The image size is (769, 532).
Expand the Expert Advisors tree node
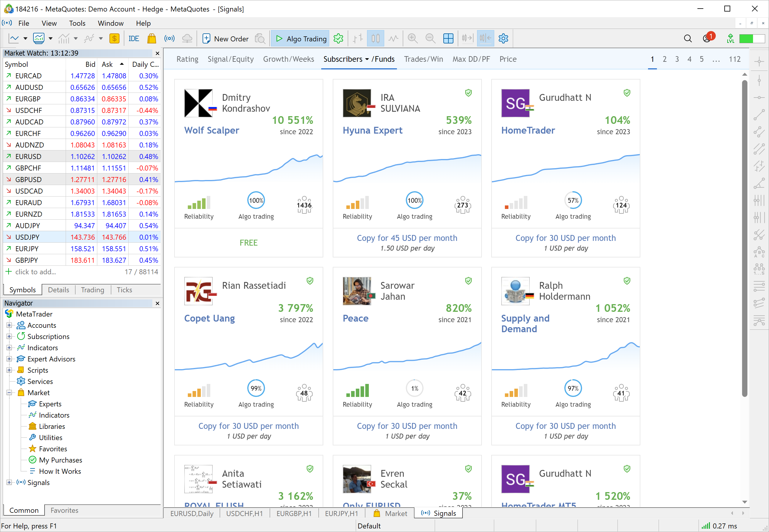9,359
